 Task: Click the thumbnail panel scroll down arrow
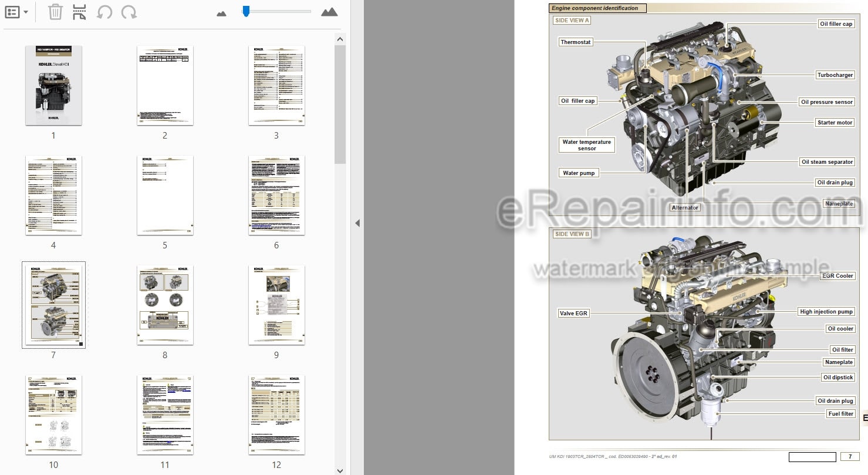pyautogui.click(x=340, y=470)
